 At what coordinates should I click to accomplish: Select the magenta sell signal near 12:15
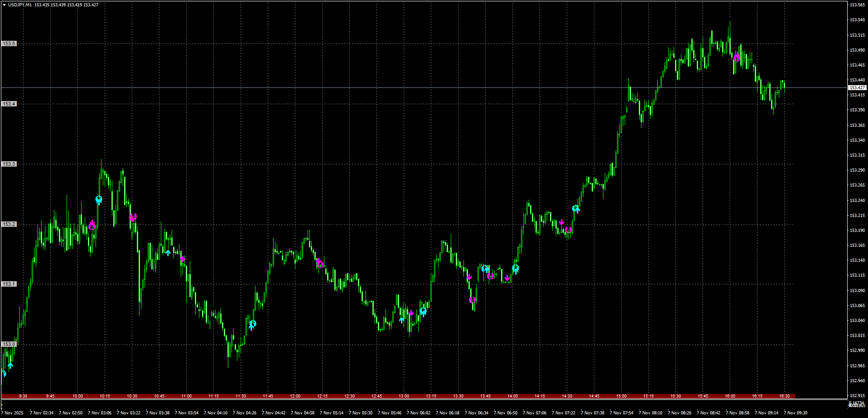[320, 264]
